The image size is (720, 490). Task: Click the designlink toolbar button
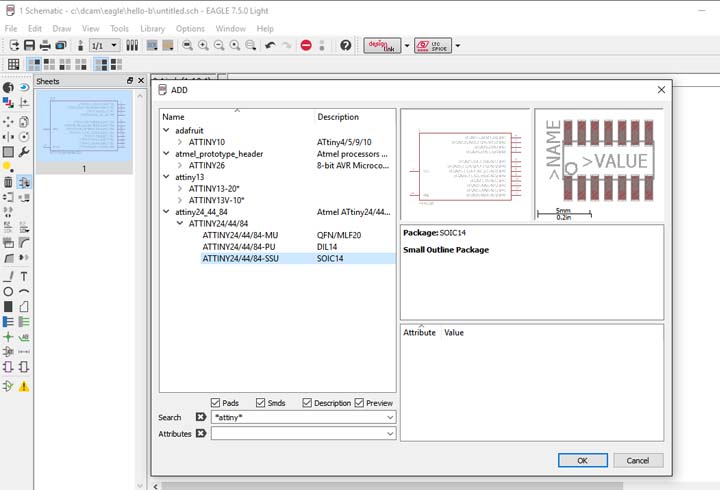point(382,45)
